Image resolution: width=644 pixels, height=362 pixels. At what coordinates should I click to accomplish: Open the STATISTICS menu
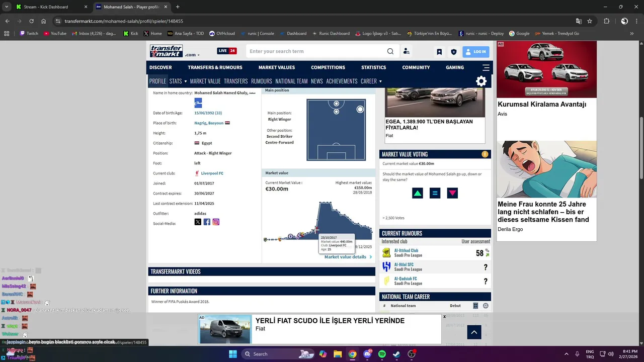(x=373, y=67)
